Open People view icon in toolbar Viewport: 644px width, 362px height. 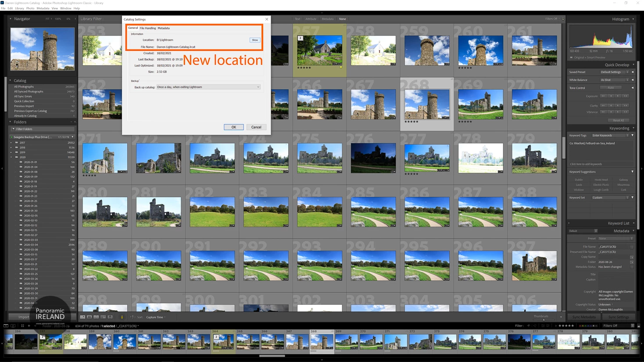point(110,317)
